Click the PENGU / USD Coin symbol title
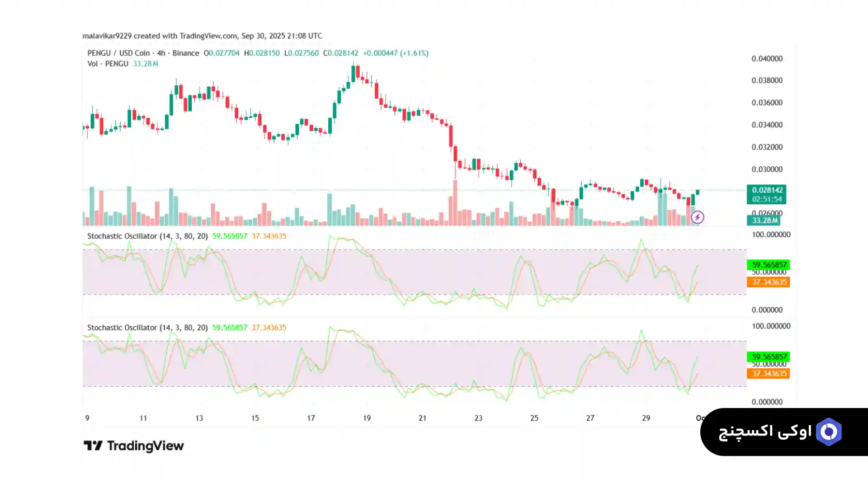Screen dimensions: 868x488 point(118,53)
